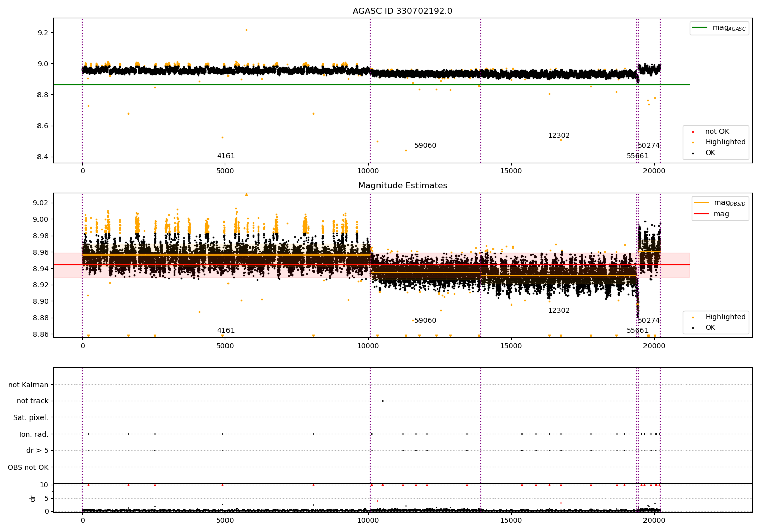Click the black data point on 'not track' row

point(382,401)
